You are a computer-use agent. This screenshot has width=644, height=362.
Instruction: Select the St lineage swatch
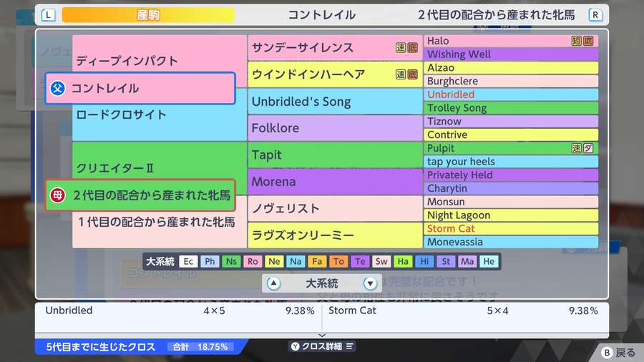[446, 261]
